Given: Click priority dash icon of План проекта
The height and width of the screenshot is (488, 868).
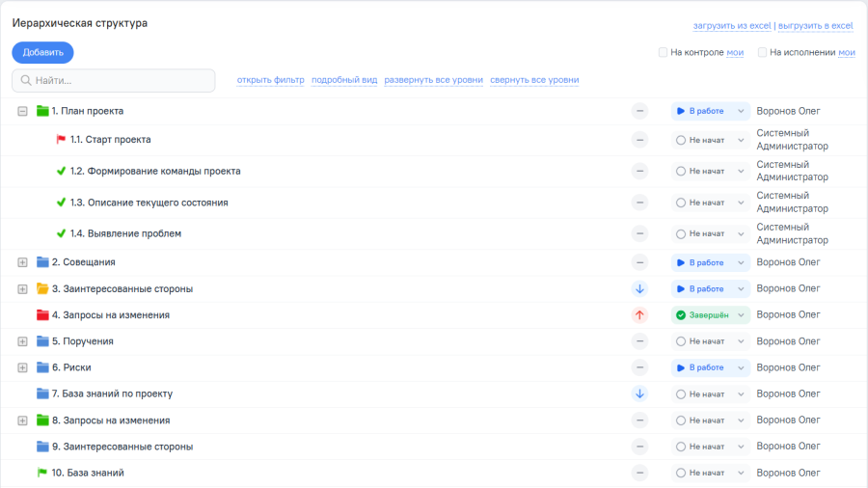Looking at the screenshot, I should pos(640,111).
